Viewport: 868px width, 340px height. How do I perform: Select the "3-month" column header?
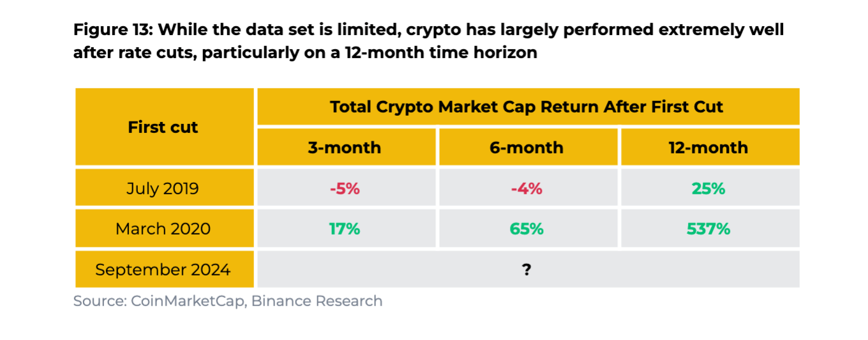coord(345,148)
